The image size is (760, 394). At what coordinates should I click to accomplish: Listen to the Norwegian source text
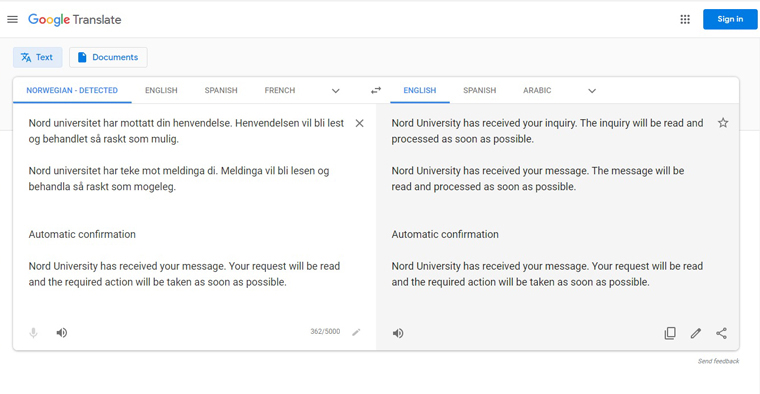[62, 332]
